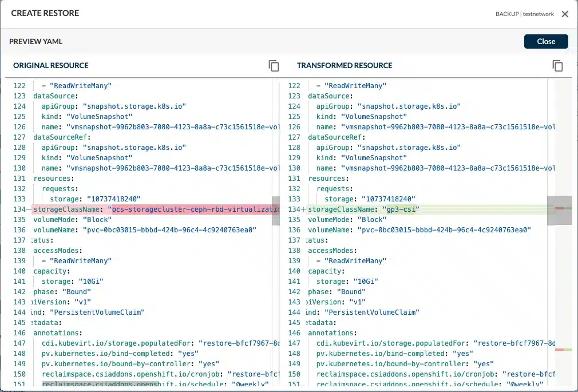Screen dimensions: 578x392
Task: Click the plus marker on transformed line 134
Action: [304, 209]
